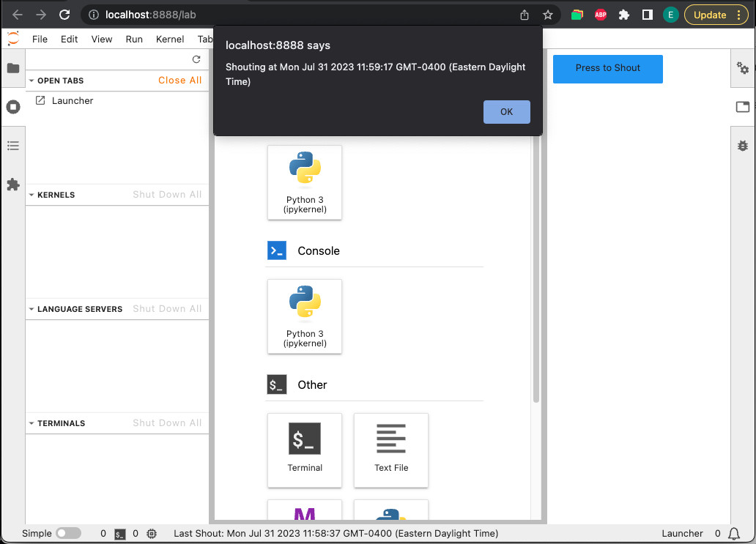Image resolution: width=756 pixels, height=544 pixels.
Task: Click Close All open tabs
Action: click(179, 81)
